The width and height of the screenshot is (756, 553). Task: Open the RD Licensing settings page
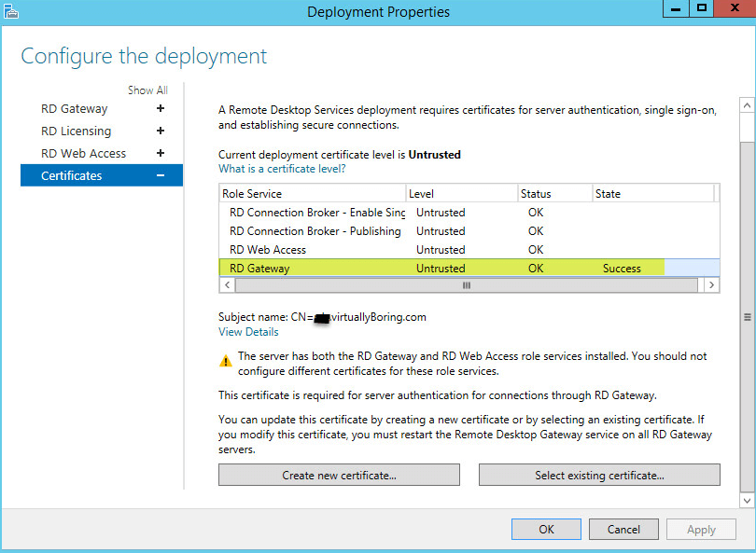tap(77, 131)
